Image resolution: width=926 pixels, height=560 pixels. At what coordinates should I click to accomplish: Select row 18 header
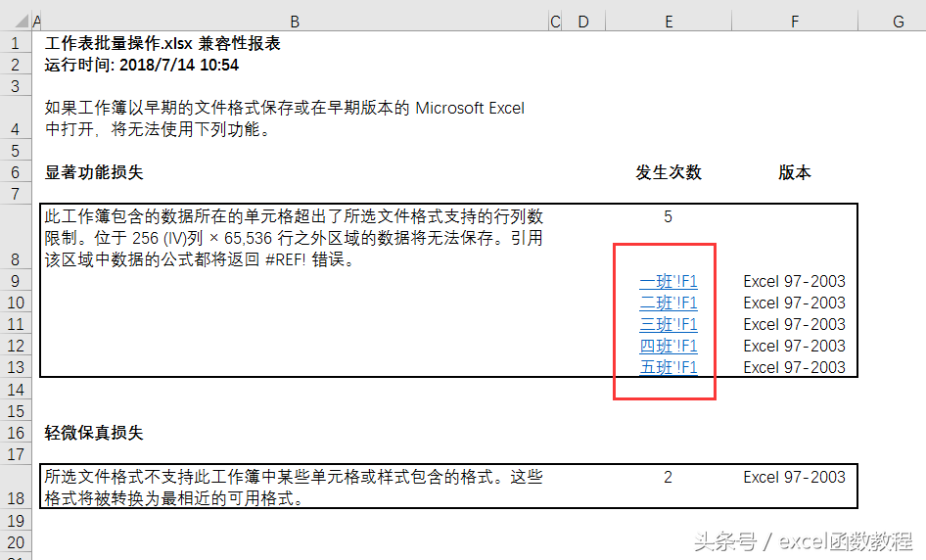click(16, 487)
